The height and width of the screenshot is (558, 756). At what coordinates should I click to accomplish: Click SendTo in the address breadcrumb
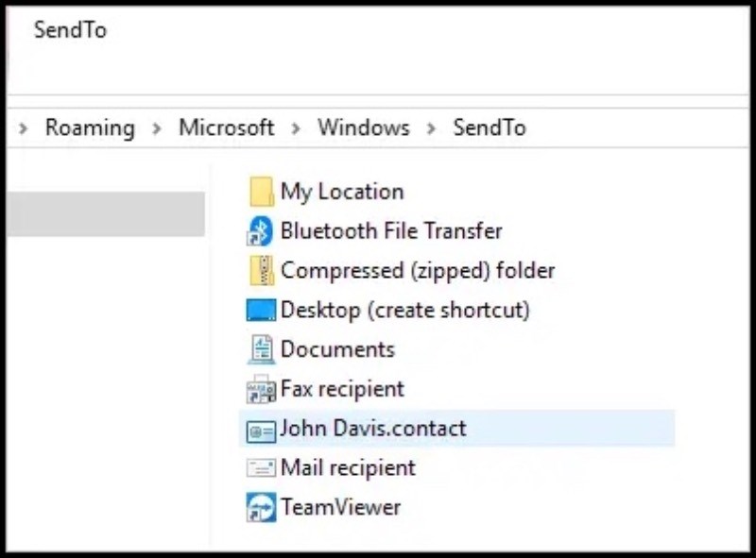point(490,127)
